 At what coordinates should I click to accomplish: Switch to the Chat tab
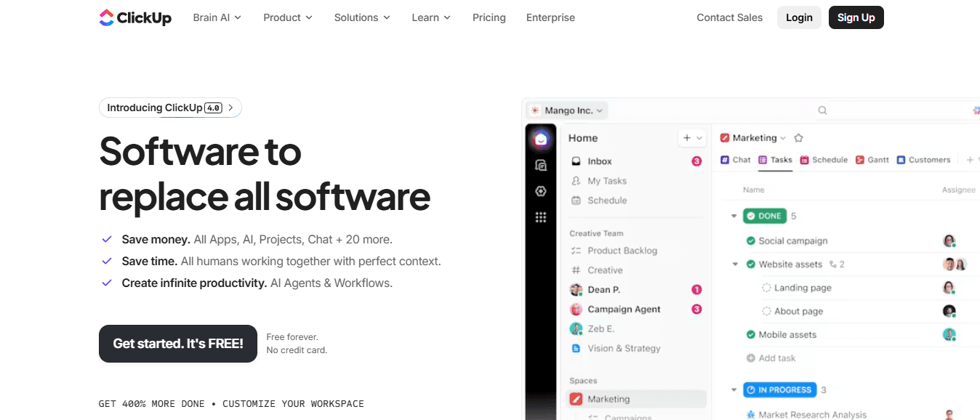click(736, 160)
